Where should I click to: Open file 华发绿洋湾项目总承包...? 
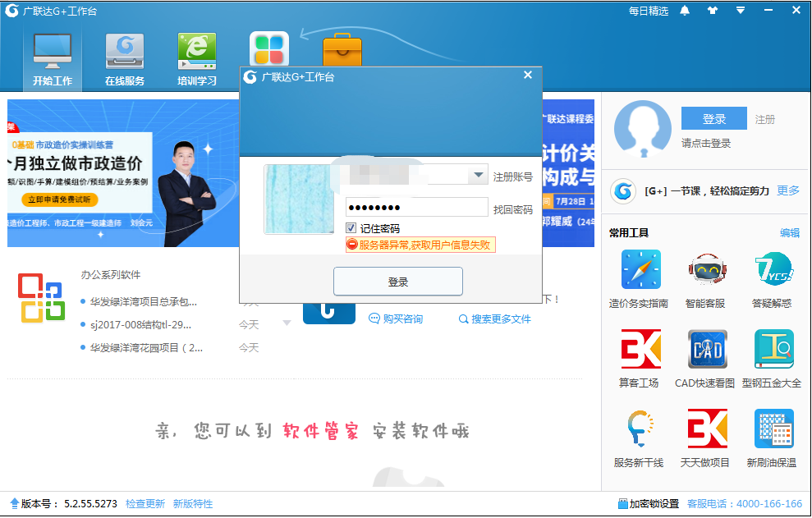point(144,301)
